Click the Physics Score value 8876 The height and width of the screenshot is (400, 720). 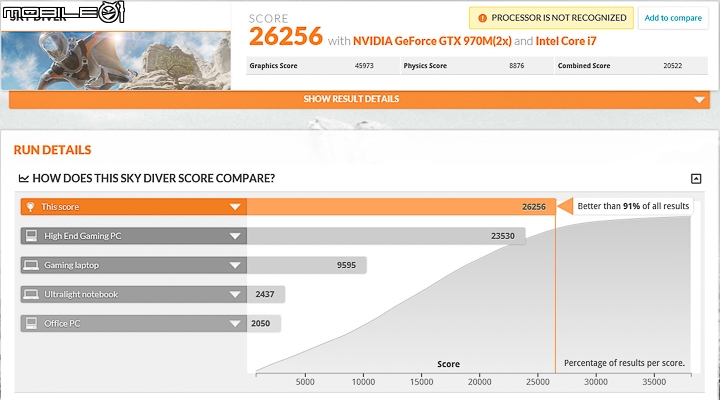(517, 66)
